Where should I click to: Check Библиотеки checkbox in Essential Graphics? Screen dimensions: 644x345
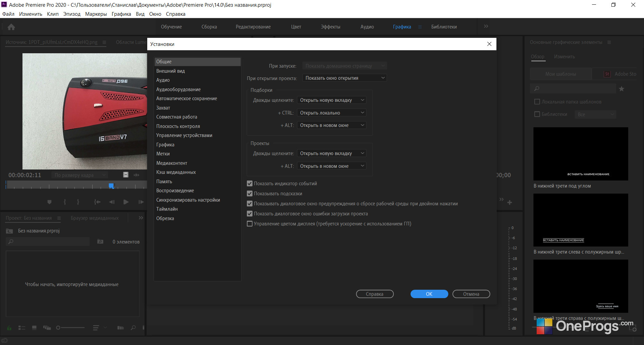point(537,114)
